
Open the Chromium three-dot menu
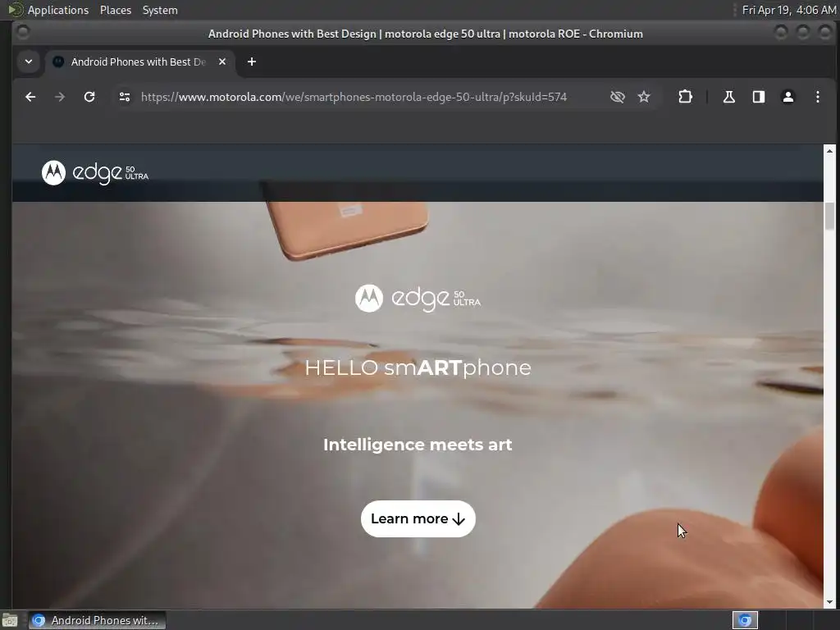(x=818, y=97)
